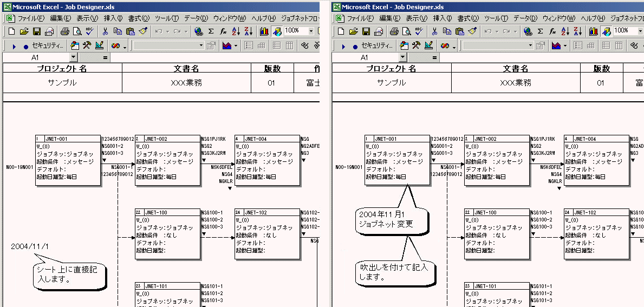The width and height of the screenshot is (644, 307).
Task: Open ファイル(F) menu in left Excel window
Action: click(31, 18)
